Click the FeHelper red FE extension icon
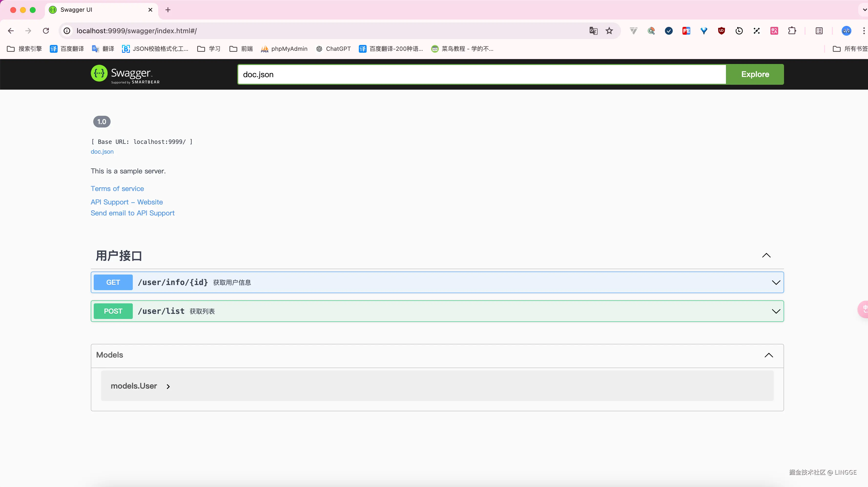The height and width of the screenshot is (487, 868). pyautogui.click(x=686, y=31)
